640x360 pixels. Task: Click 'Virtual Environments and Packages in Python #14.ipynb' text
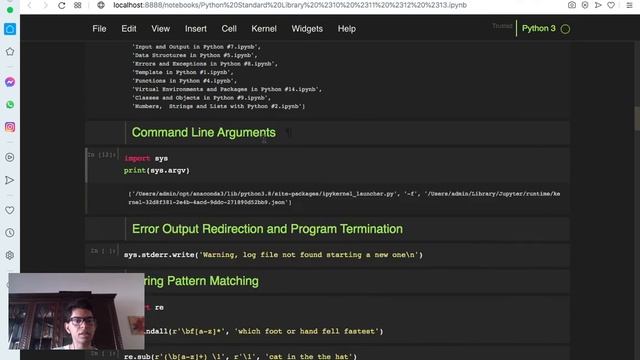[227, 89]
